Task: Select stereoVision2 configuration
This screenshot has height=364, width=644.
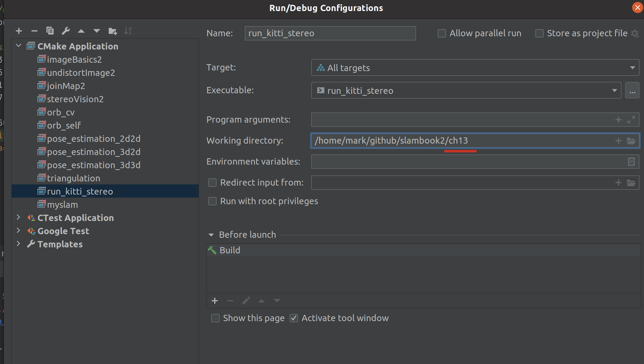Action: pyautogui.click(x=75, y=99)
